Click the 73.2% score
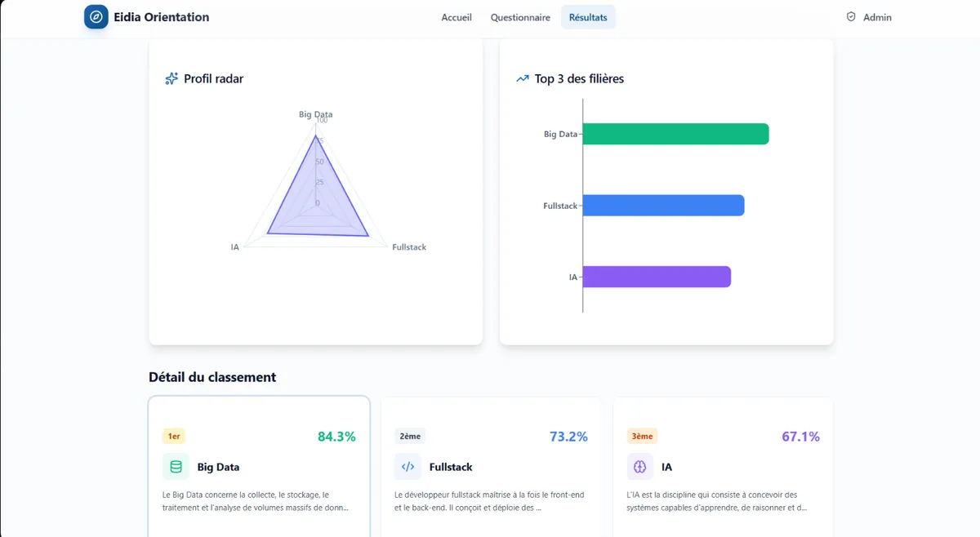Viewport: 980px width, 537px height. coord(568,437)
